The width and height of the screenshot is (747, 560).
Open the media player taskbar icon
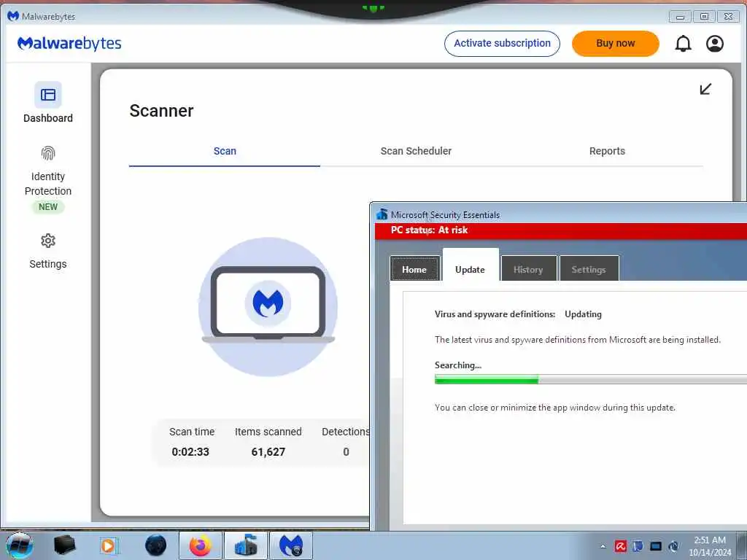coord(109,545)
